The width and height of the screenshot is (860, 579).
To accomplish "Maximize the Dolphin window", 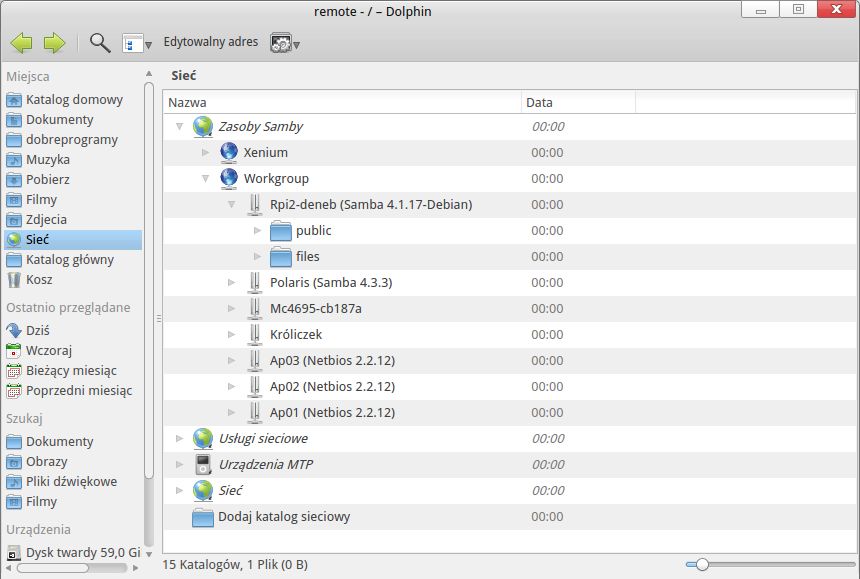I will (x=798, y=9).
